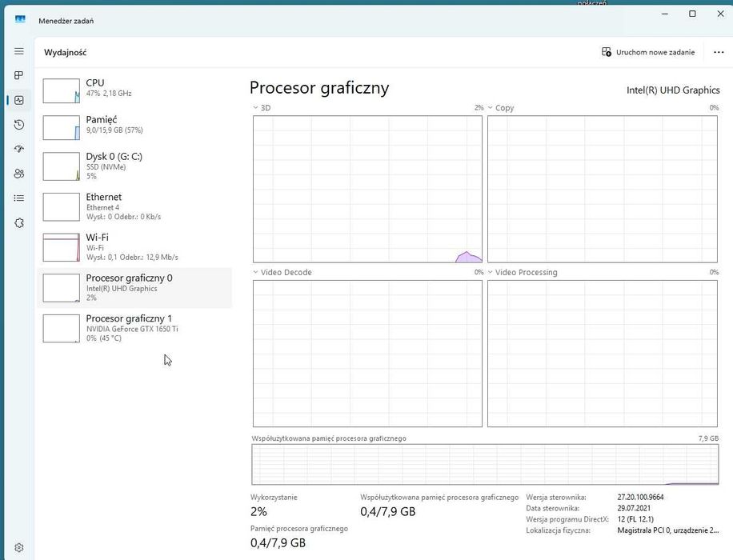Click the Dysk 0 mini graph thumbnail
Viewport: 733px width, 560px height.
(x=62, y=166)
